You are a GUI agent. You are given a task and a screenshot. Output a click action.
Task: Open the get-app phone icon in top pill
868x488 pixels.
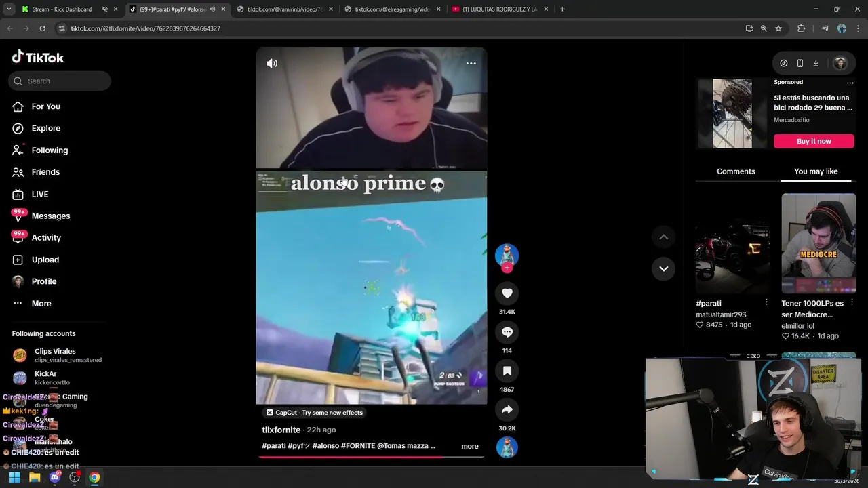point(800,63)
